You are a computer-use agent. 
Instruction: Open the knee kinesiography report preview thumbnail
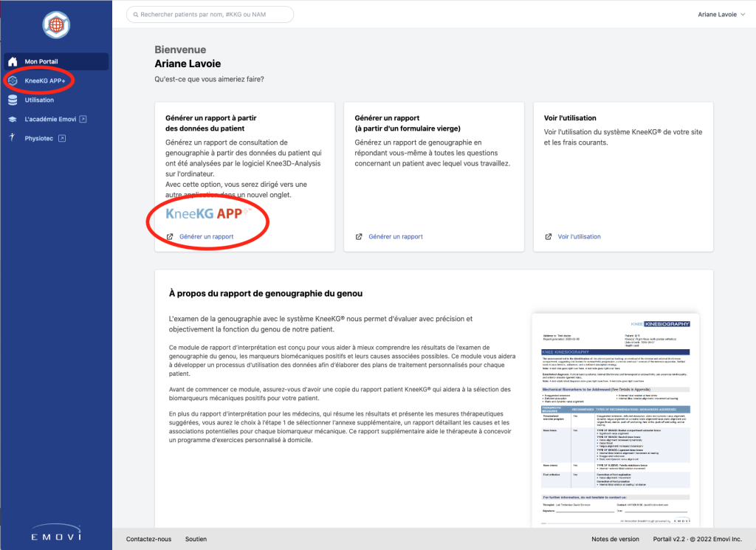click(616, 420)
